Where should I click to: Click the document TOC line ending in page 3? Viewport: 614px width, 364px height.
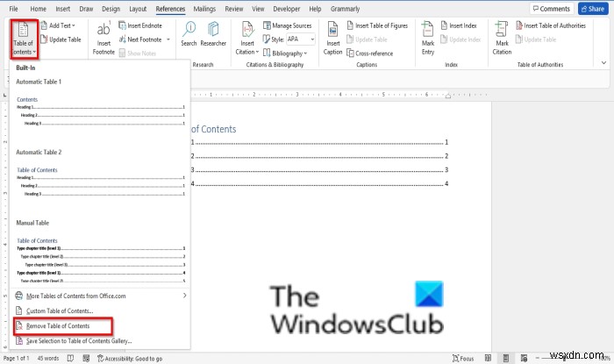(319, 170)
